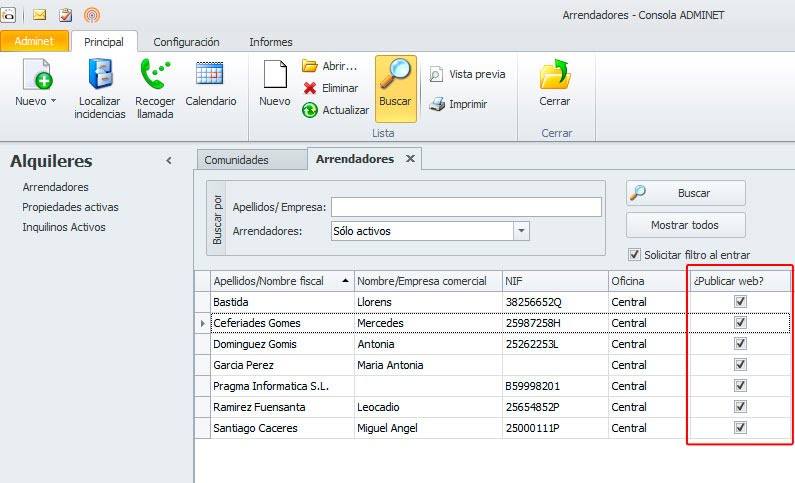Click the Apellidos/Empresa search field
This screenshot has height=483, width=795.
tap(466, 207)
